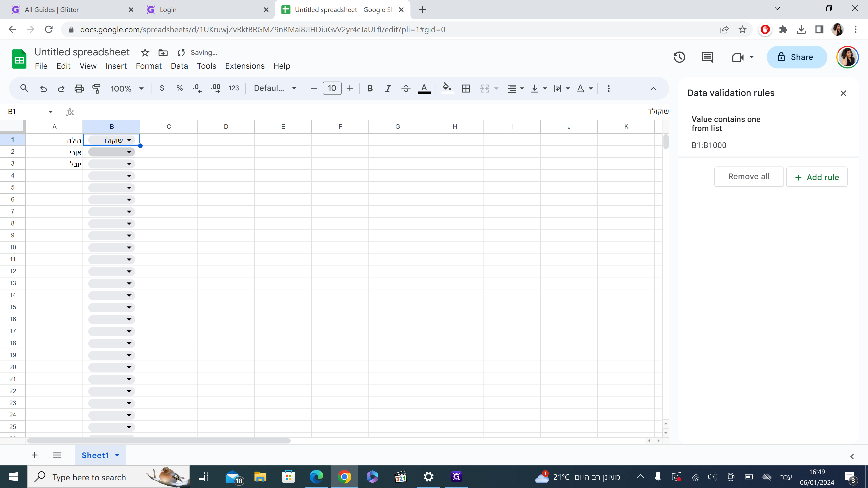Open the Edit menu
Screen dimensions: 868x488
63,66
